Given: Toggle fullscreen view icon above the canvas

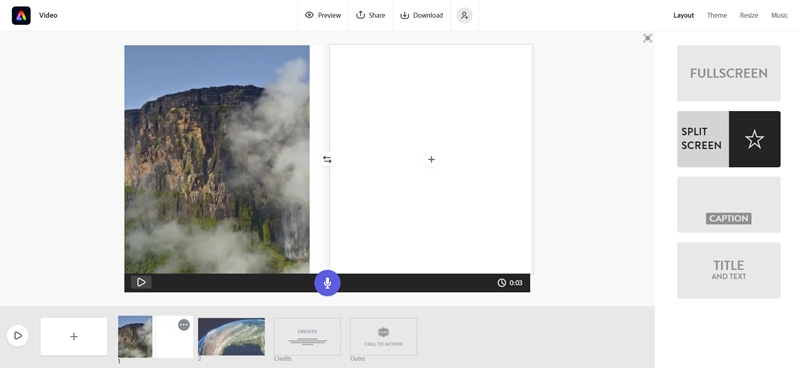Looking at the screenshot, I should (647, 38).
